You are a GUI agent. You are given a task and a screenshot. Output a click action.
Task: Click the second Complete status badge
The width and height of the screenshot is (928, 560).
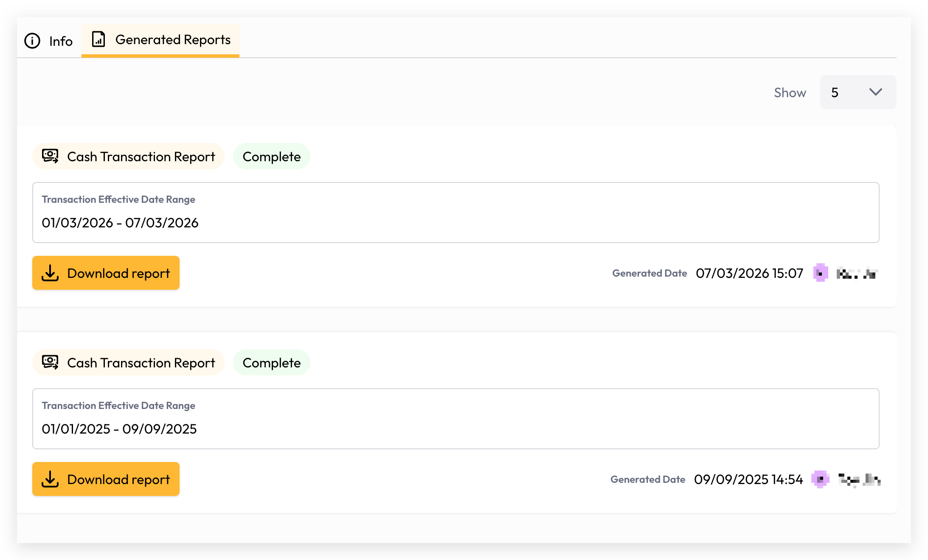pyautogui.click(x=272, y=363)
